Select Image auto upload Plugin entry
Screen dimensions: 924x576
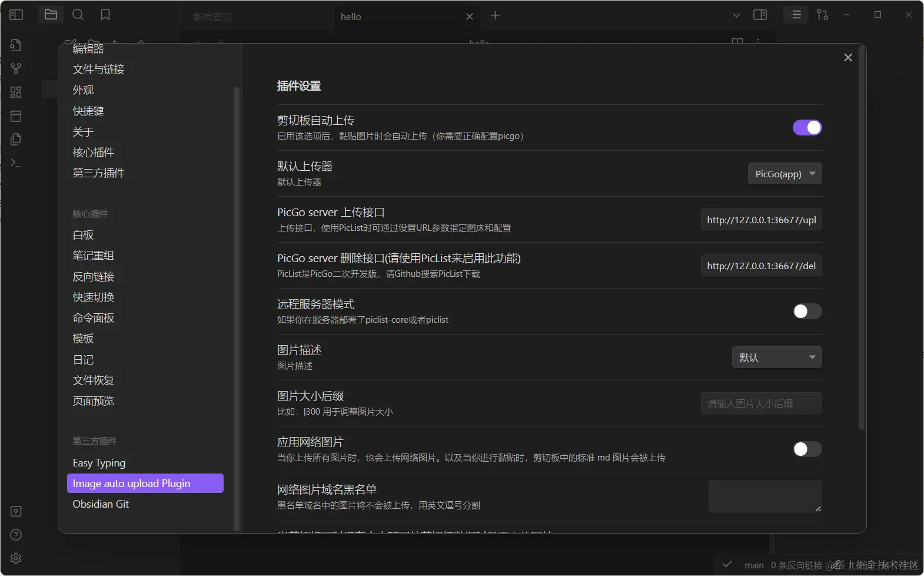145,484
